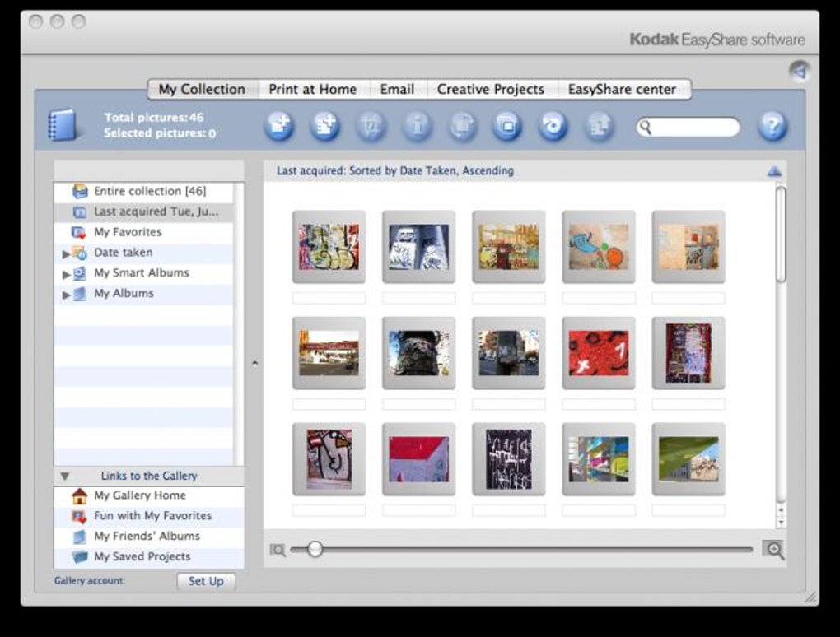Viewport: 840px width, 637px height.
Task: Click the zoom-in magnifier icon
Action: [774, 550]
